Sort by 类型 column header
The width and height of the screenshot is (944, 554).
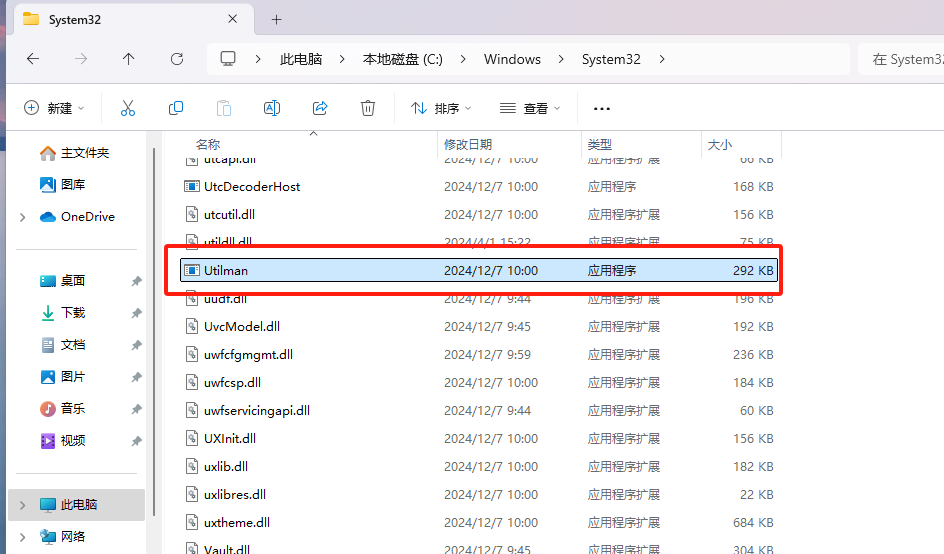pos(600,145)
